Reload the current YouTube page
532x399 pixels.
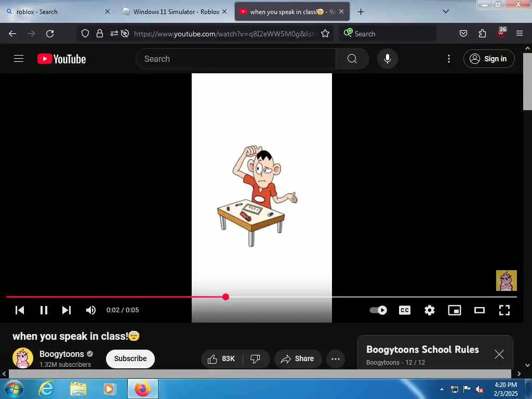pyautogui.click(x=50, y=34)
